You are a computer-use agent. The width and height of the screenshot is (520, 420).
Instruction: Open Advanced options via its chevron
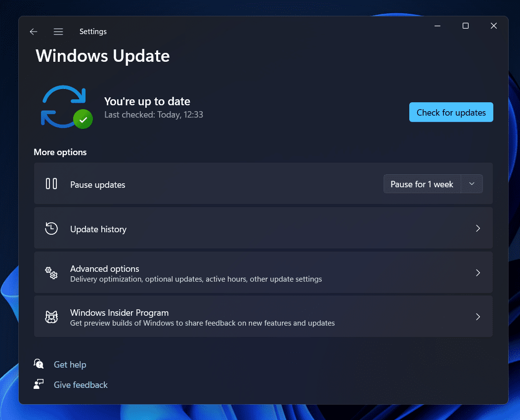(477, 272)
